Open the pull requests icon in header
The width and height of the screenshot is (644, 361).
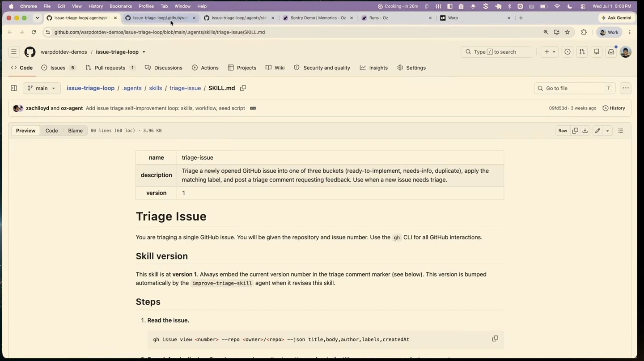[582, 52]
